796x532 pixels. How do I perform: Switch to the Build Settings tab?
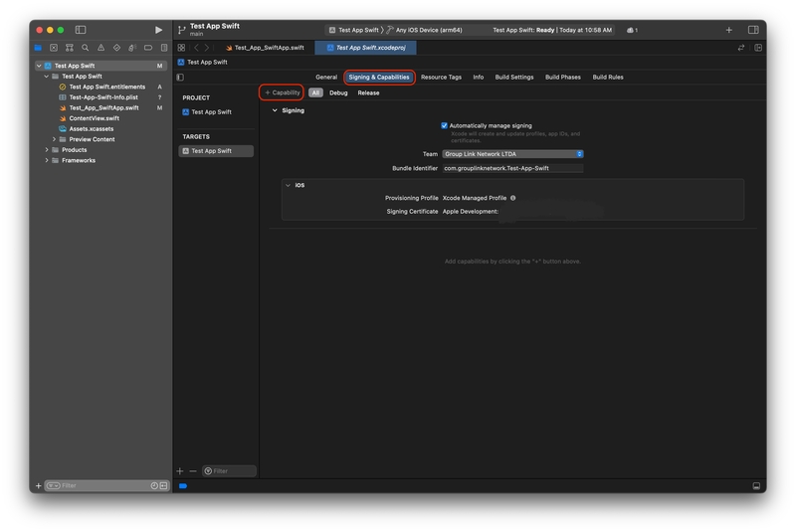(514, 77)
